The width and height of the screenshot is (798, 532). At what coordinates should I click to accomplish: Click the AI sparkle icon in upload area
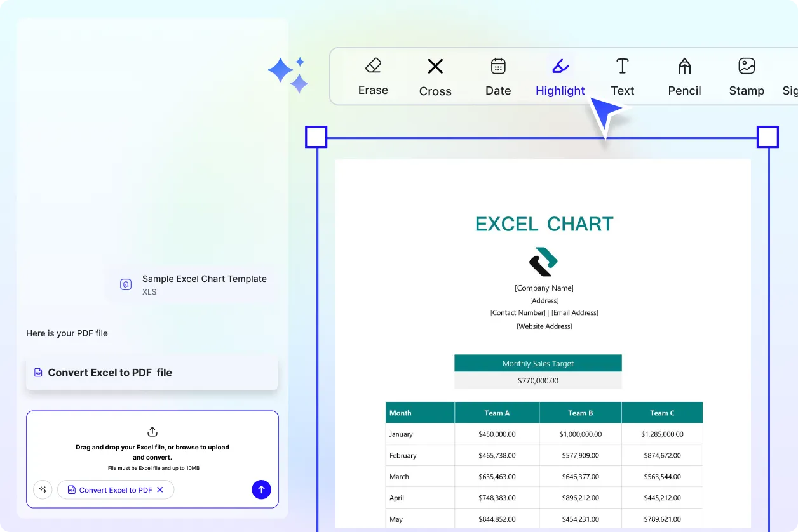(x=43, y=489)
